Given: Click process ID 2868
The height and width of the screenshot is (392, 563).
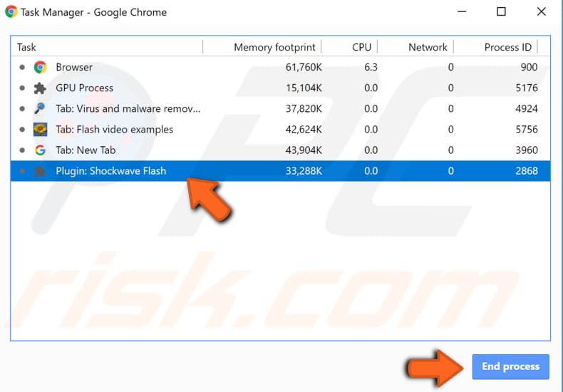Looking at the screenshot, I should tap(527, 171).
